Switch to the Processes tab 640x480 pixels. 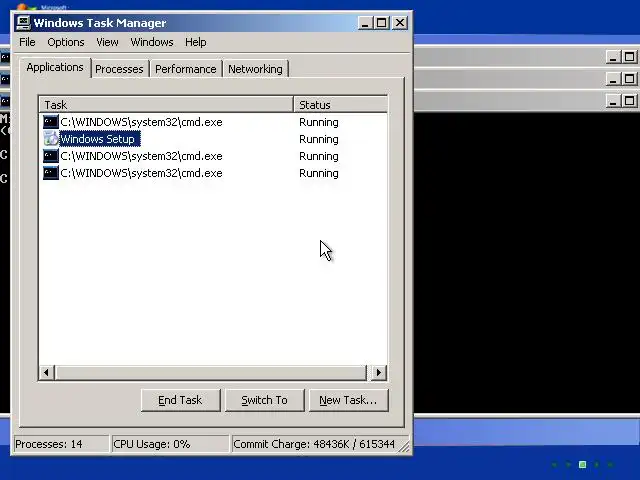pos(119,69)
